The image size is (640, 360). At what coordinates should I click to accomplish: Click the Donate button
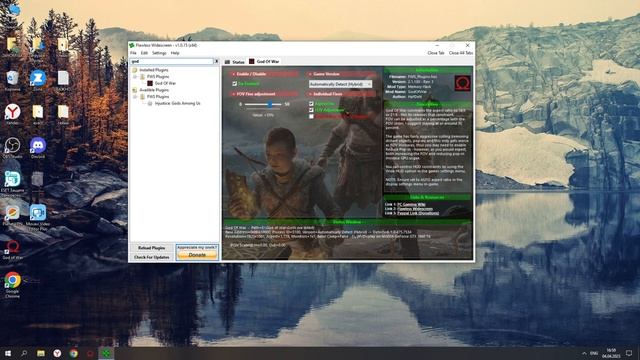coord(197,255)
